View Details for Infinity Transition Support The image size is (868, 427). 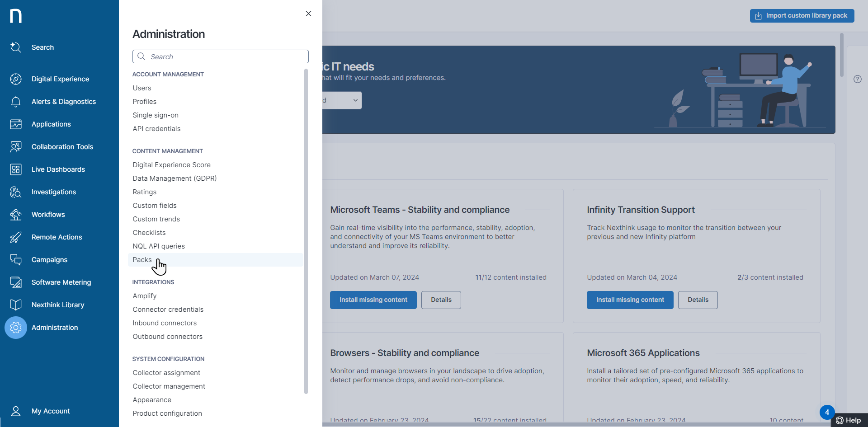click(x=698, y=300)
